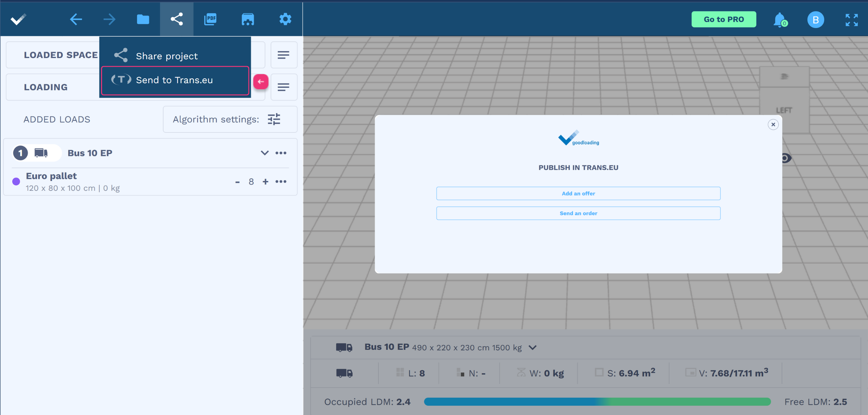Open the Algorithm settings sliders
This screenshot has height=415, width=868.
[274, 119]
